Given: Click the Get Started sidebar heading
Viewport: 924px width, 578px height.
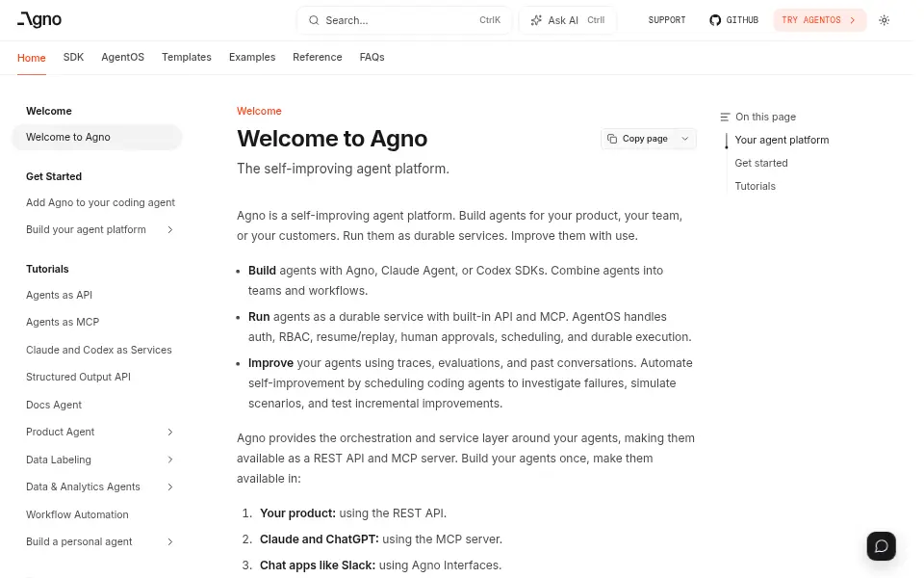Looking at the screenshot, I should (54, 176).
